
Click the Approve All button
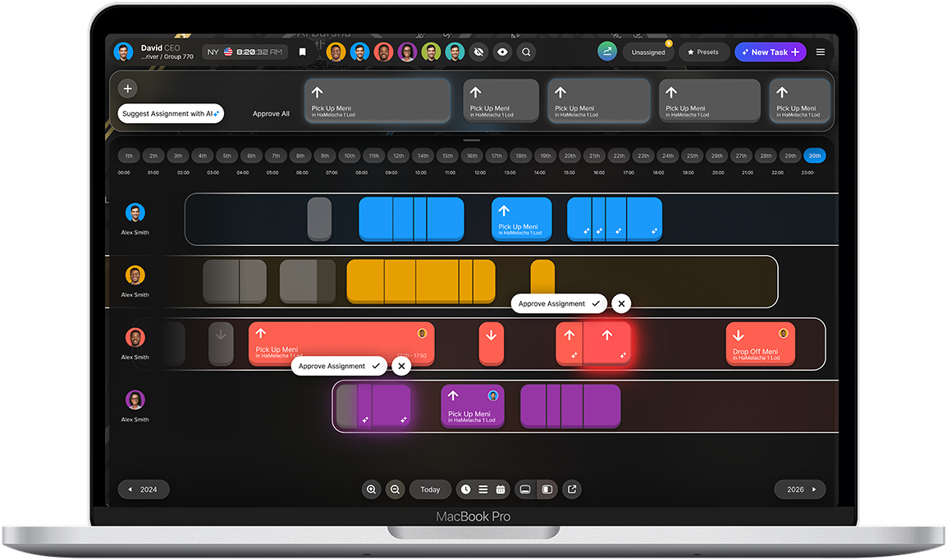tap(272, 113)
